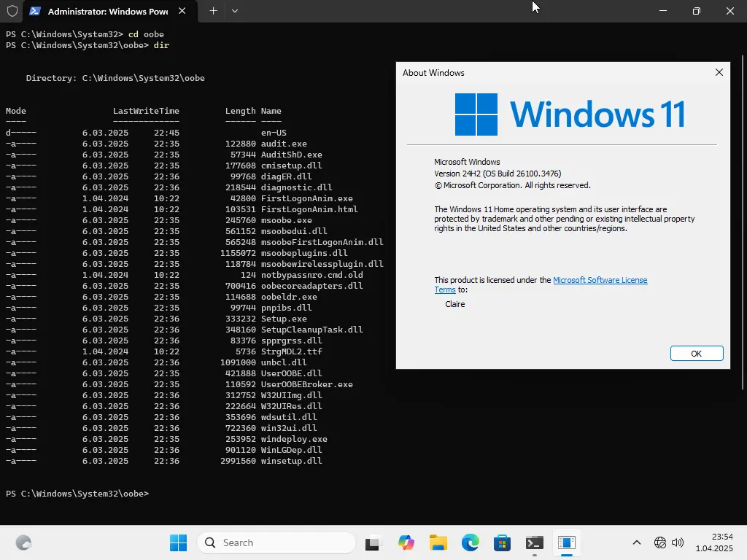Open File Explorer from the taskbar

(x=438, y=542)
